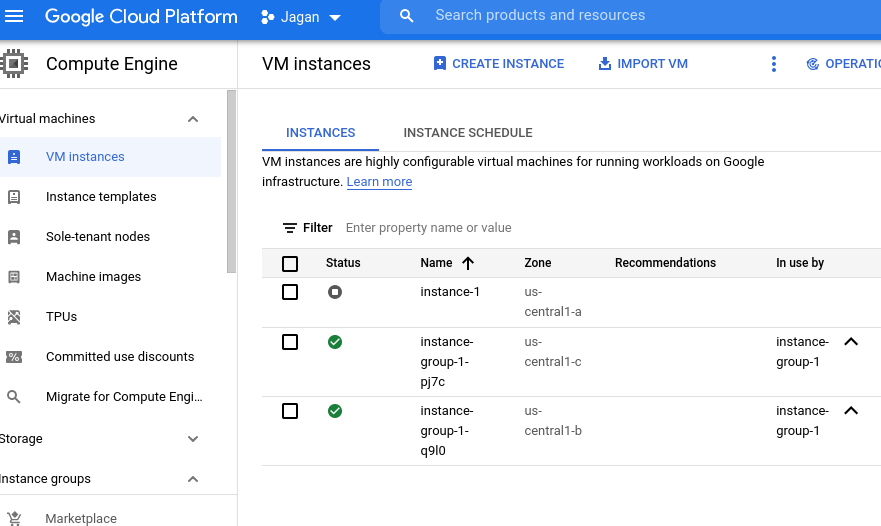
Task: Click the Marketplace cart icon
Action: coord(14,518)
